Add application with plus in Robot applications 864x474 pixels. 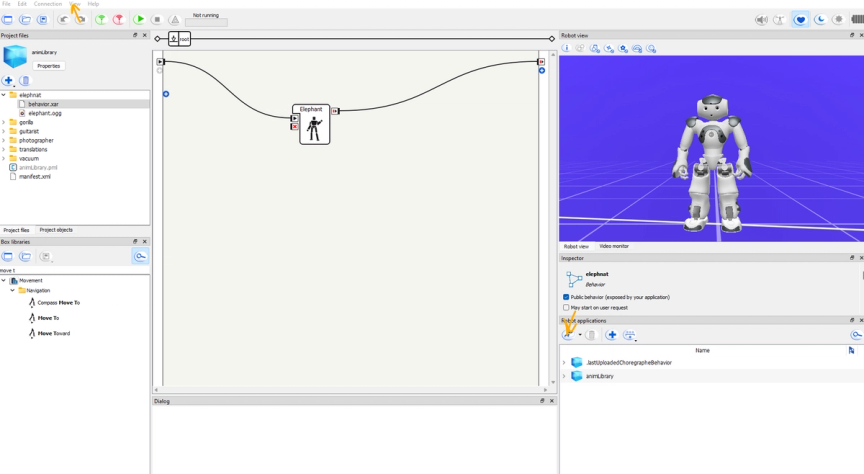click(612, 335)
